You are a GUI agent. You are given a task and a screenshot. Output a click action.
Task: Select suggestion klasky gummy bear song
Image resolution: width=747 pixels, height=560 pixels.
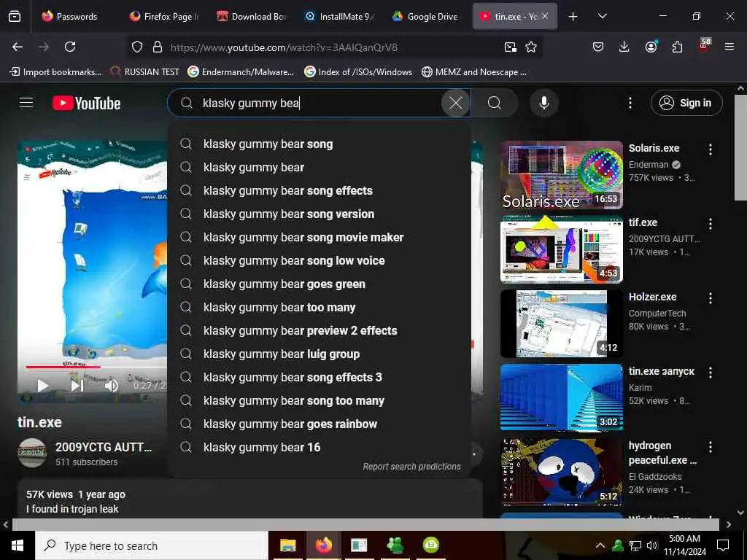pyautogui.click(x=319, y=144)
